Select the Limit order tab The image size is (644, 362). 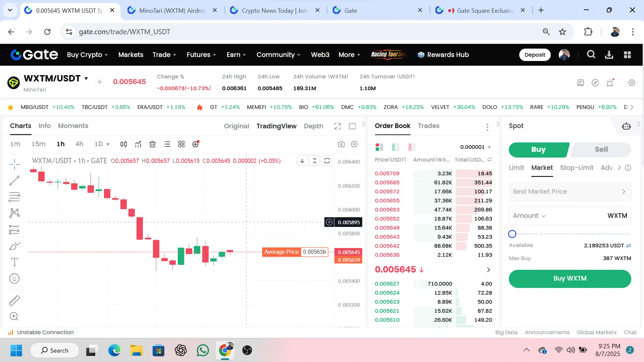tap(516, 168)
